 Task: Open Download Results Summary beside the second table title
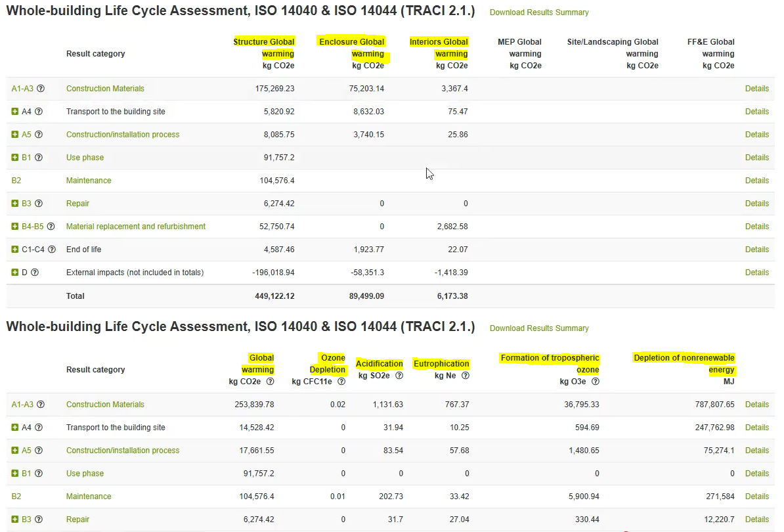tap(538, 328)
